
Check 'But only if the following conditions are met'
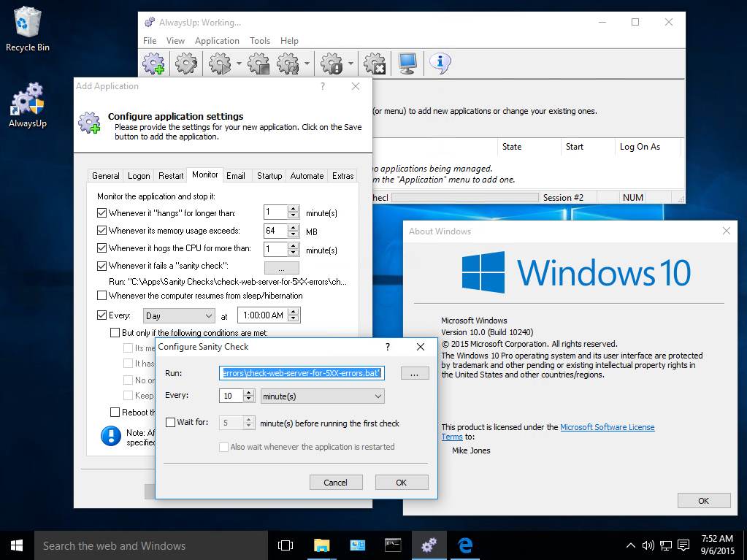pos(115,332)
